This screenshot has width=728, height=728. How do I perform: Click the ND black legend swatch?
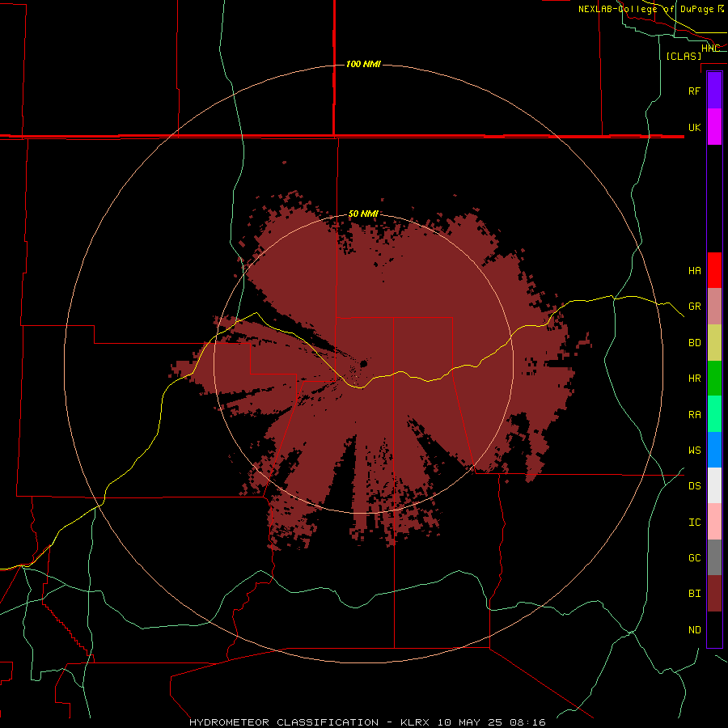pyautogui.click(x=714, y=629)
